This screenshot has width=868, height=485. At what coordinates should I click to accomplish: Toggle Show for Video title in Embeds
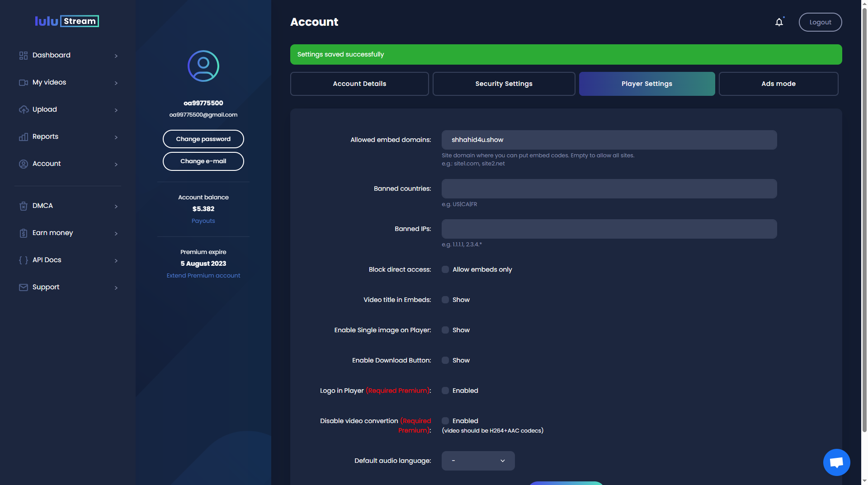pos(445,300)
